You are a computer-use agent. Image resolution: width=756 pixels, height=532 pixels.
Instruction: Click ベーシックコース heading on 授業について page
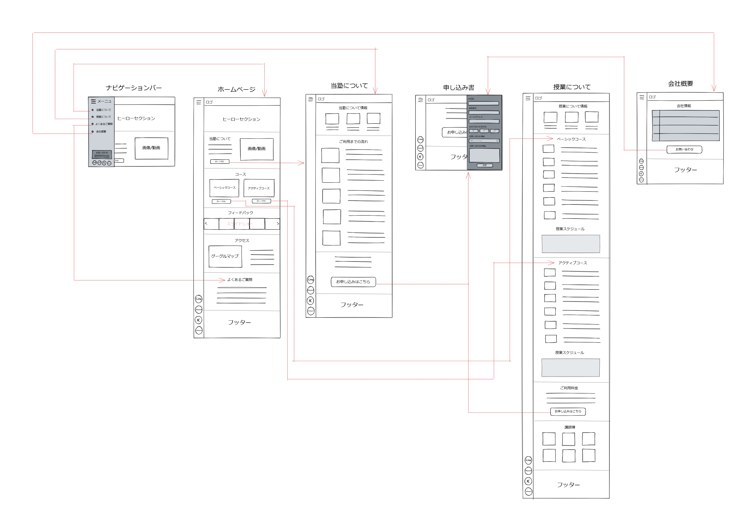click(571, 139)
